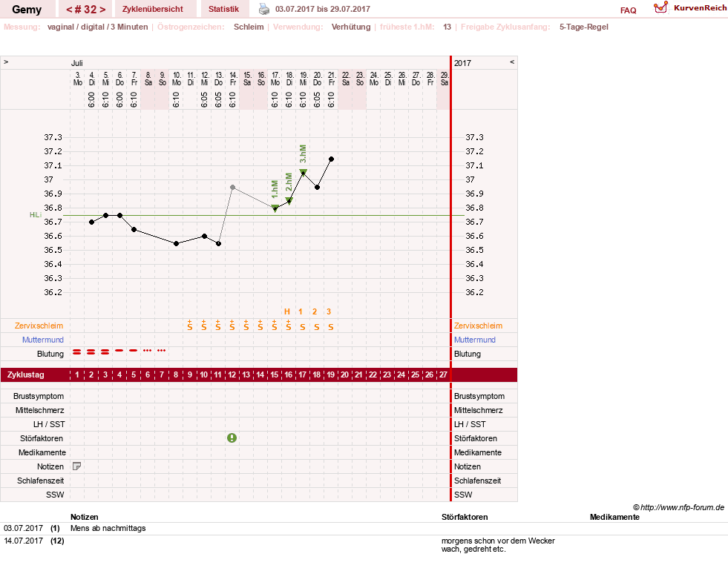Go to previous cycle with the < arrow
The width and height of the screenshot is (728, 571).
click(69, 10)
